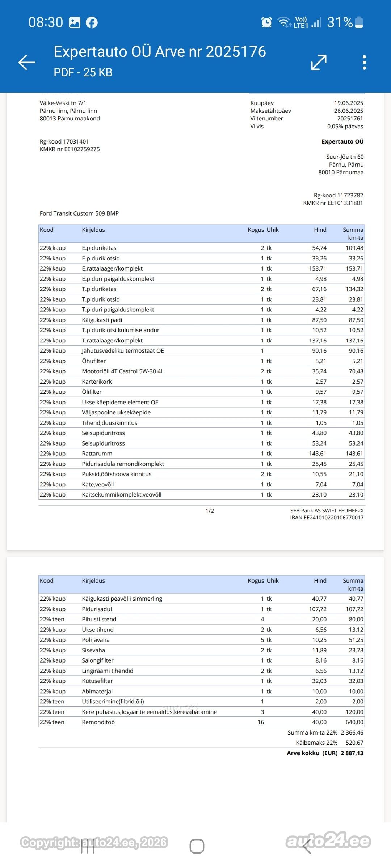Select penalty rate '0,05% päevas'
The width and height of the screenshot is (391, 868).
point(345,127)
